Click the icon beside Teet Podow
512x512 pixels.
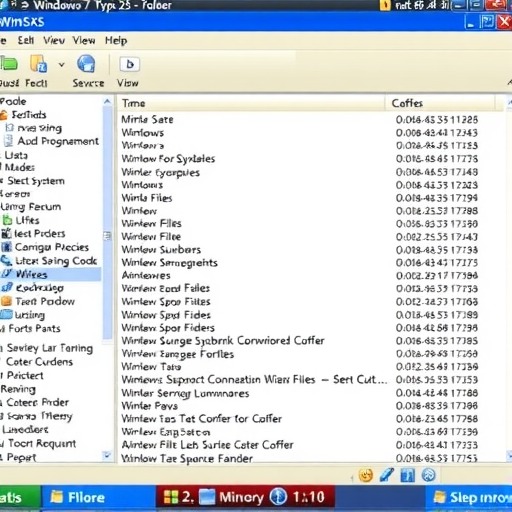click(6, 301)
